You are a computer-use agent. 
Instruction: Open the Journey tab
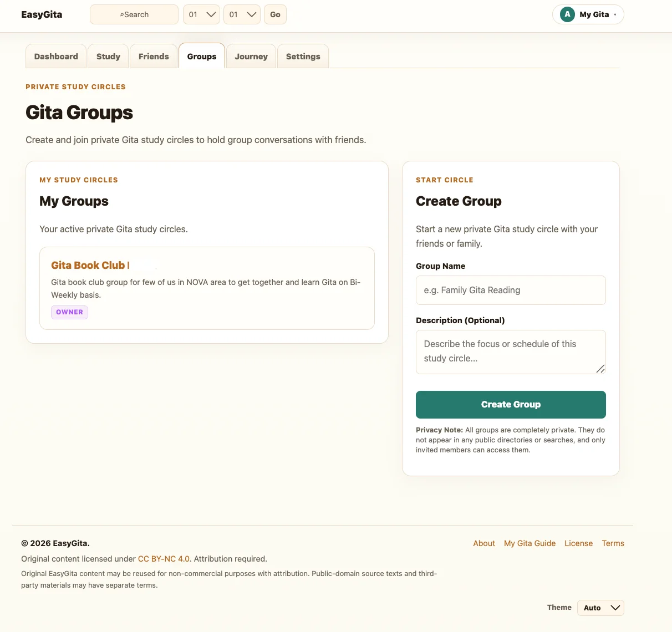[251, 57]
